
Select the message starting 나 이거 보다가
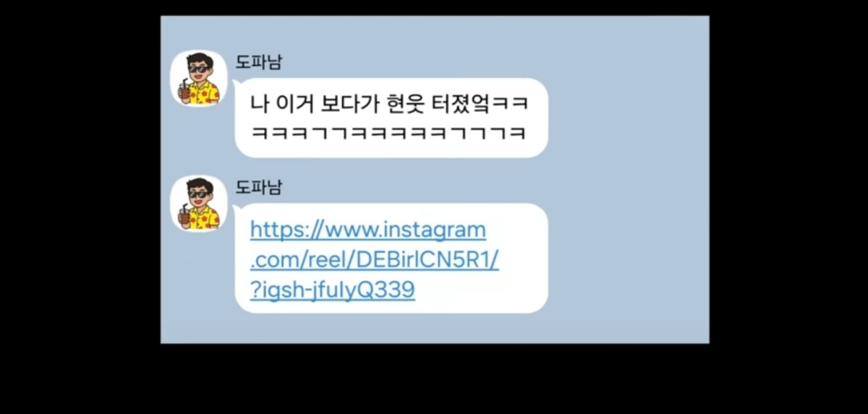pos(391,118)
